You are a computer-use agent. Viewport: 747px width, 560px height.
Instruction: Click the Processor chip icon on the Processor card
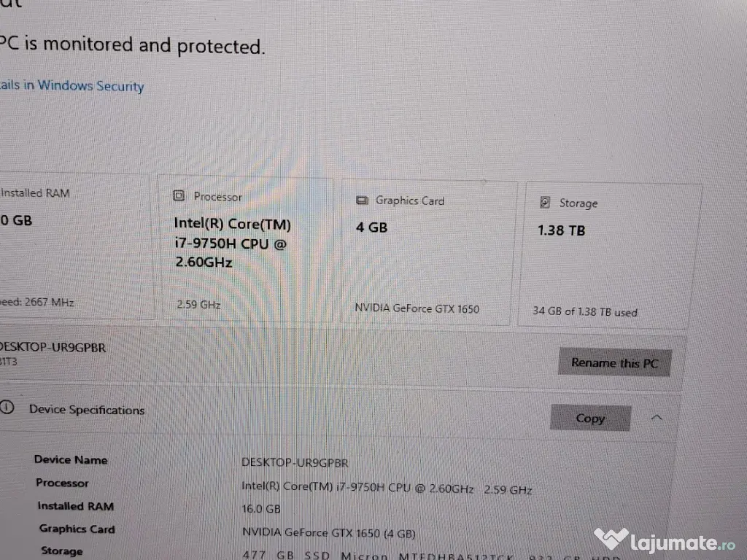[178, 195]
